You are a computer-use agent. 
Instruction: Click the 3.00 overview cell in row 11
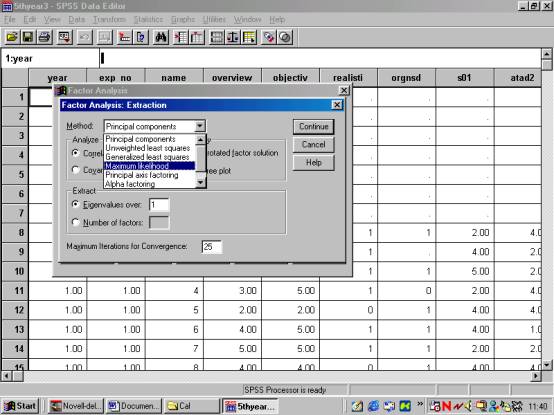(232, 291)
